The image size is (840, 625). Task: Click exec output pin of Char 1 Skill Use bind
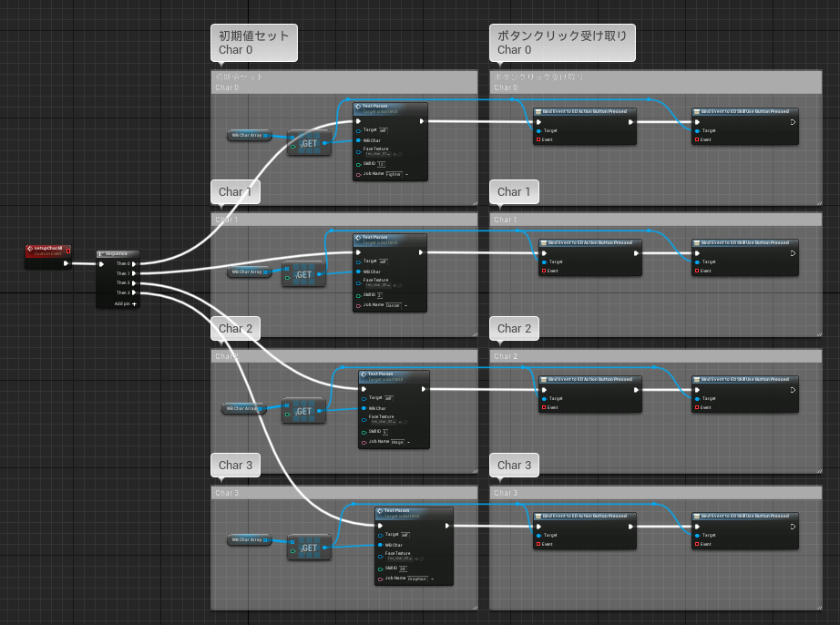(x=793, y=253)
